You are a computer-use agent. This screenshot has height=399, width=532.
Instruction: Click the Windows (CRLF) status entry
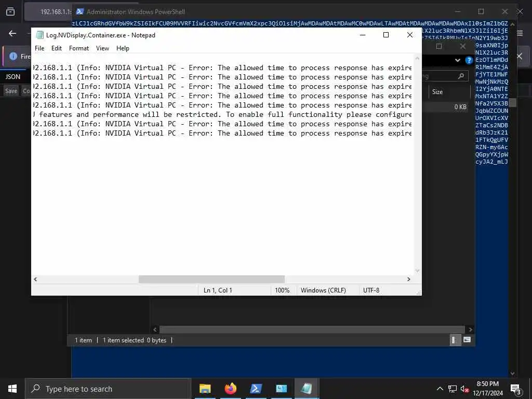pos(323,290)
